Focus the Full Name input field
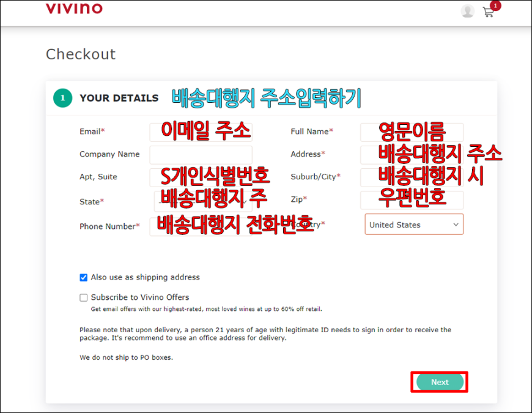The height and width of the screenshot is (413, 532). (x=412, y=132)
